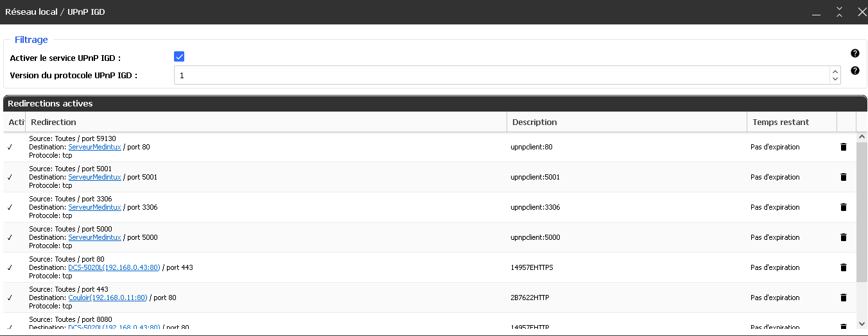868x336 pixels.
Task: Delete the 2B7622HTTP redirection
Action: tap(844, 298)
